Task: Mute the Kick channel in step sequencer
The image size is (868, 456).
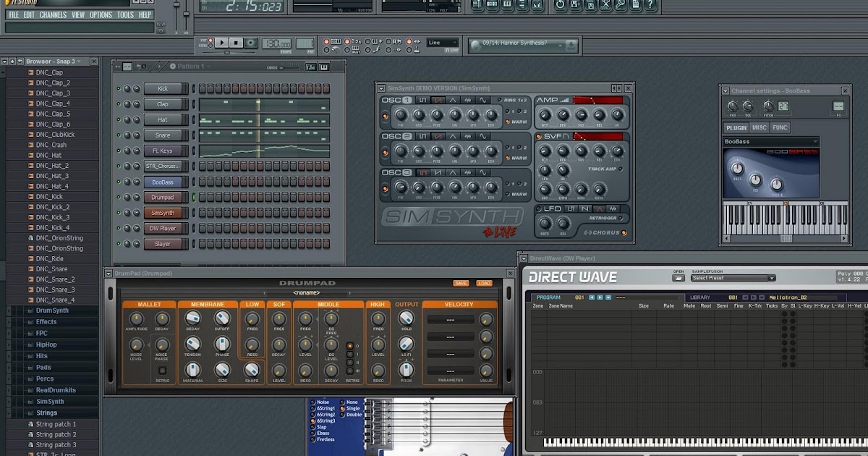Action: coord(118,88)
